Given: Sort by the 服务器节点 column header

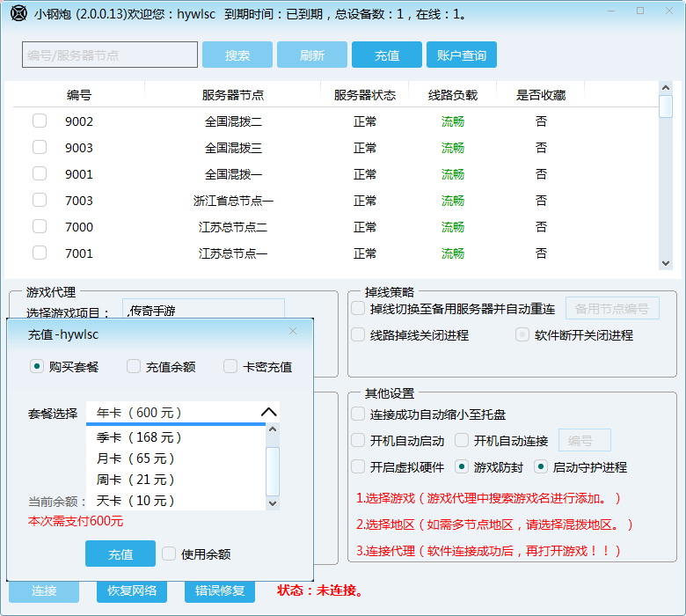Looking at the screenshot, I should click(x=233, y=94).
